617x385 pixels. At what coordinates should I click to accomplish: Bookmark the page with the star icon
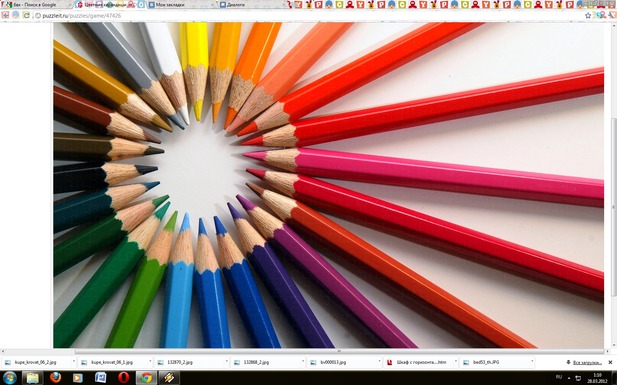pyautogui.click(x=588, y=15)
